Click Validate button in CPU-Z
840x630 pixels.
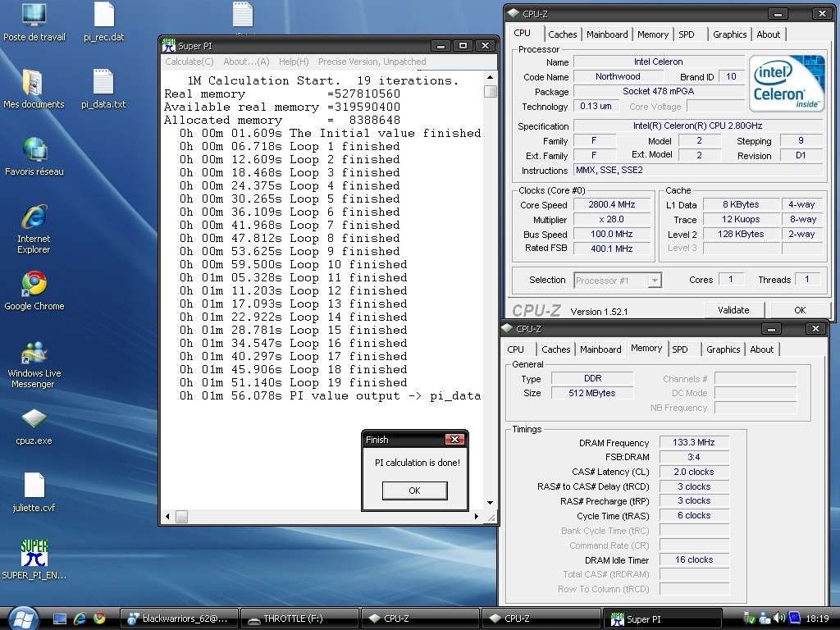point(733,309)
